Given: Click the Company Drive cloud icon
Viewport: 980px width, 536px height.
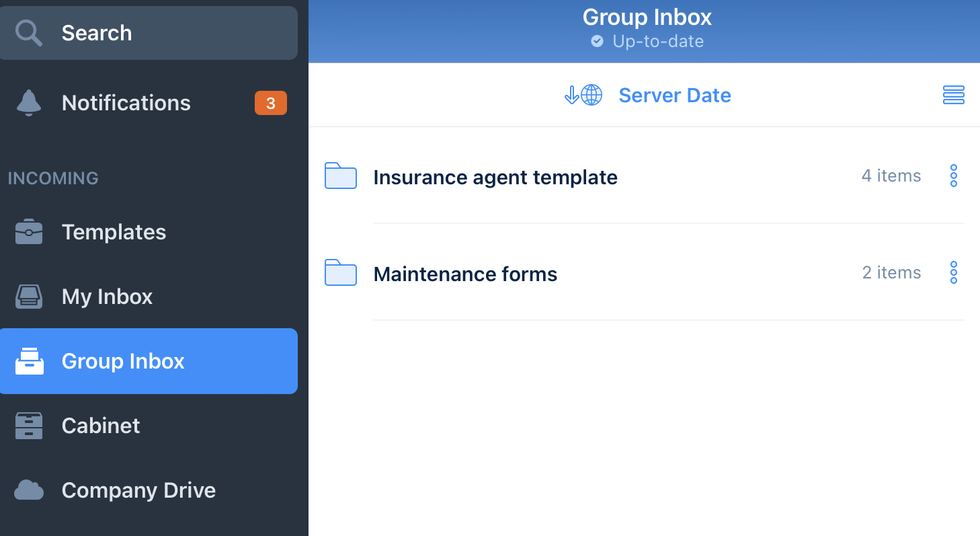Looking at the screenshot, I should pos(28,490).
